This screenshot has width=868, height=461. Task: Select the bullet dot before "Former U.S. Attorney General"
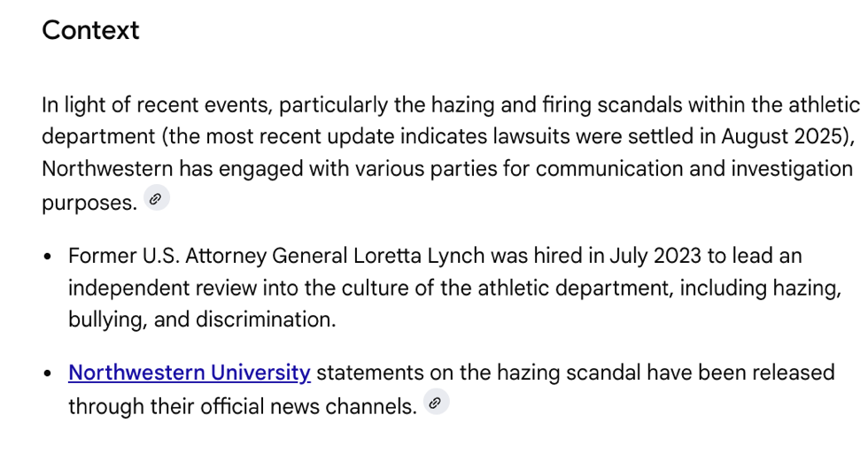pyautogui.click(x=47, y=257)
